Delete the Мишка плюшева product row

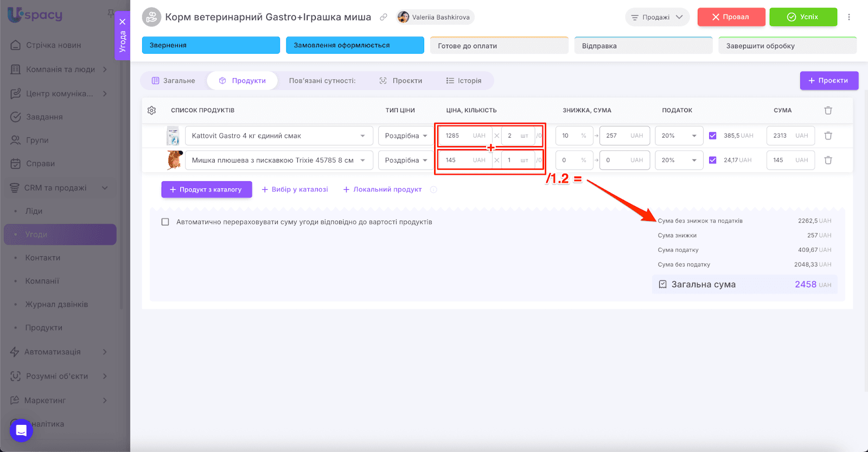pos(828,160)
